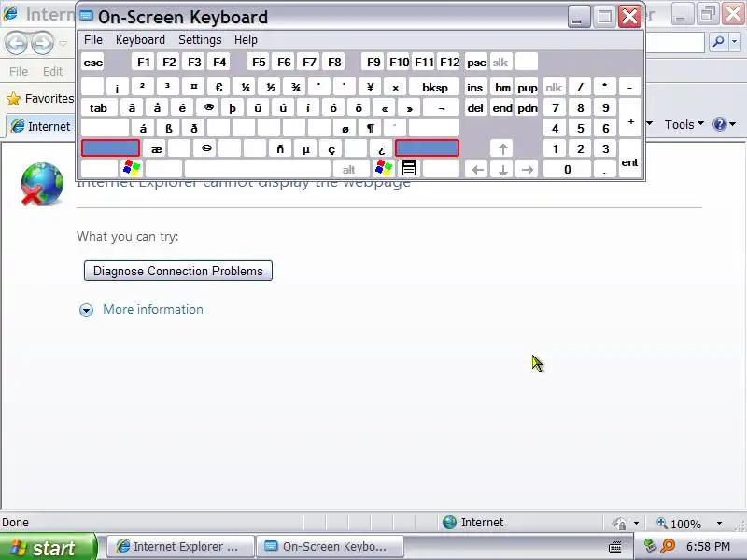Open the File menu of On-Screen Keyboard

(x=92, y=39)
